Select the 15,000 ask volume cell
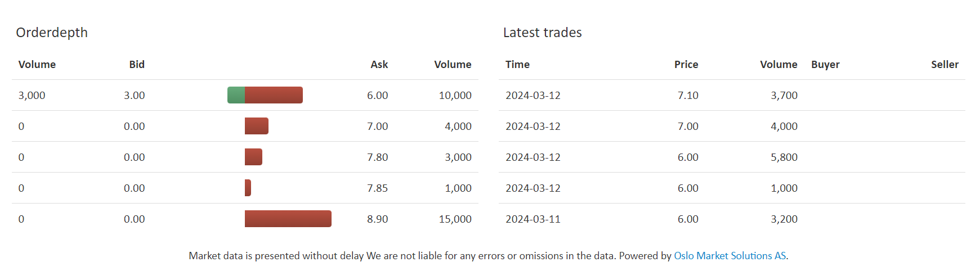Viewport: 980px width, 280px height. coord(455,219)
